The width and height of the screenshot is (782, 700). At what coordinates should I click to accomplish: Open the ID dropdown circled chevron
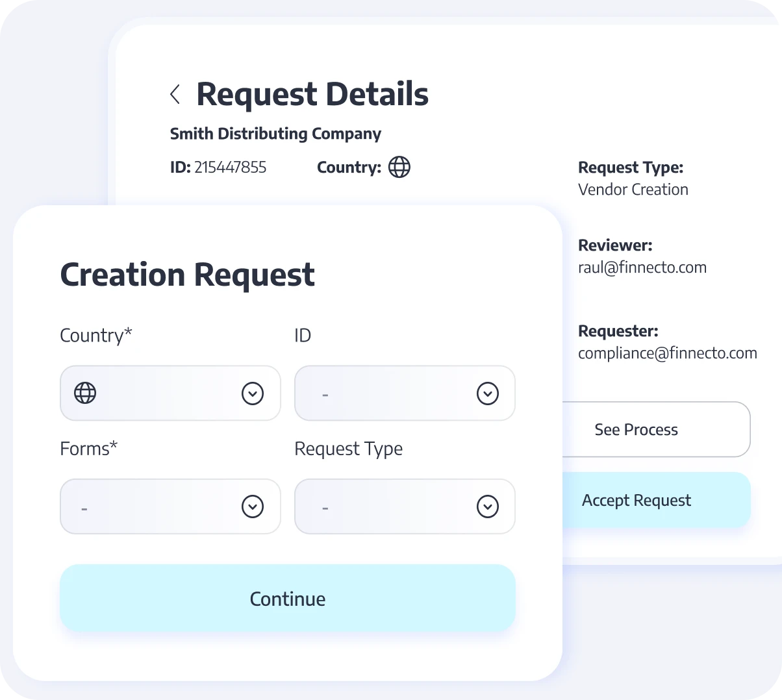[x=487, y=394]
